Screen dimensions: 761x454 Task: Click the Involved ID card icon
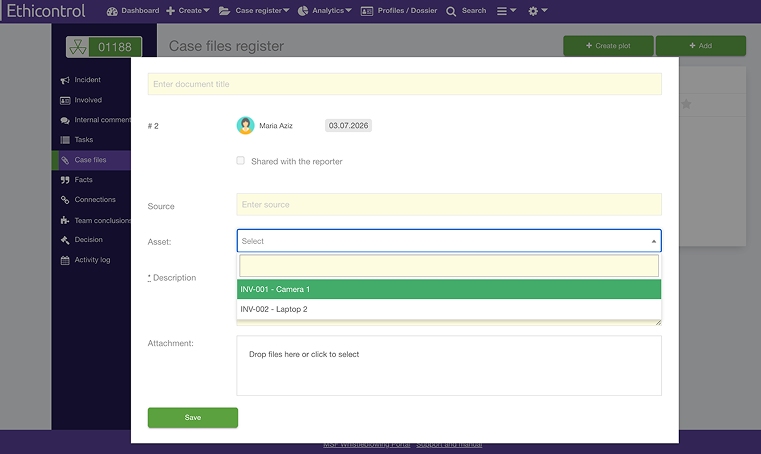65,101
